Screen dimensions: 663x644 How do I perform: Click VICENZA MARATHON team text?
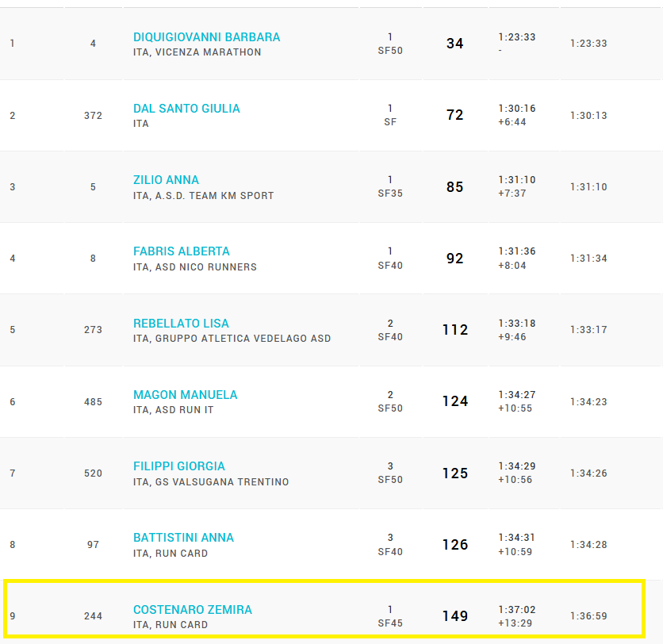209,52
